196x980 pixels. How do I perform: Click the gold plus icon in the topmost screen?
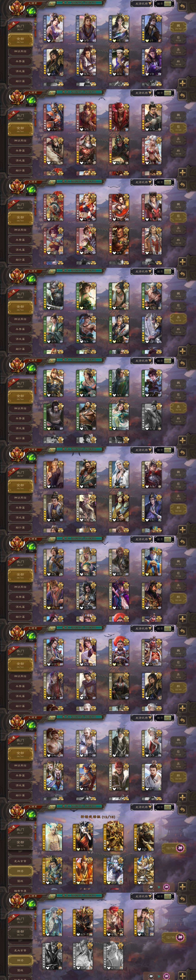(183, 83)
